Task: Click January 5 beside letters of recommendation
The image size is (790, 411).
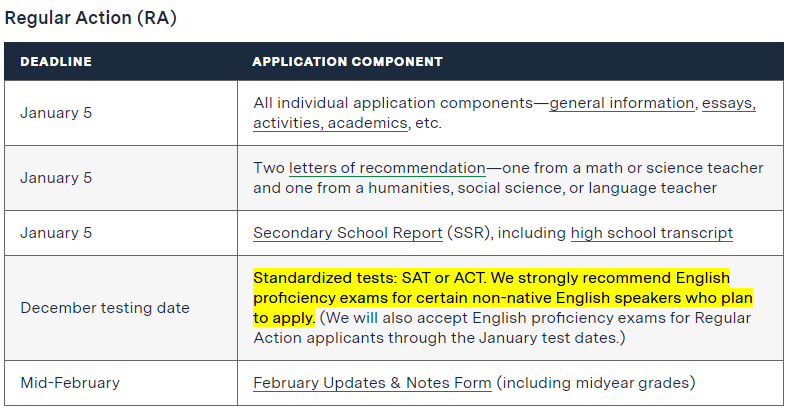Action: pos(56,178)
